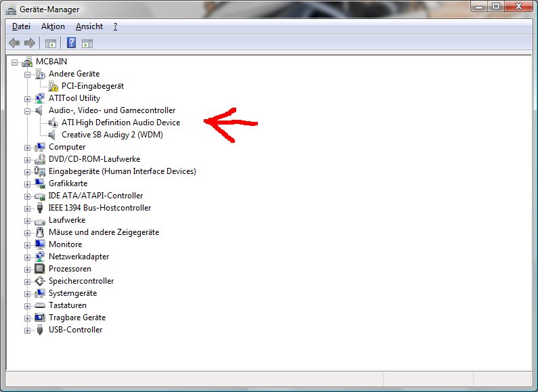Expand the USB-Controller branch

pos(27,330)
